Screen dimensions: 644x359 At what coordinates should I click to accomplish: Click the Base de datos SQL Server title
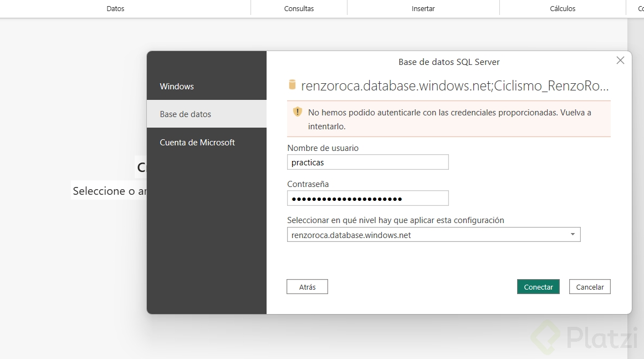[x=449, y=62]
